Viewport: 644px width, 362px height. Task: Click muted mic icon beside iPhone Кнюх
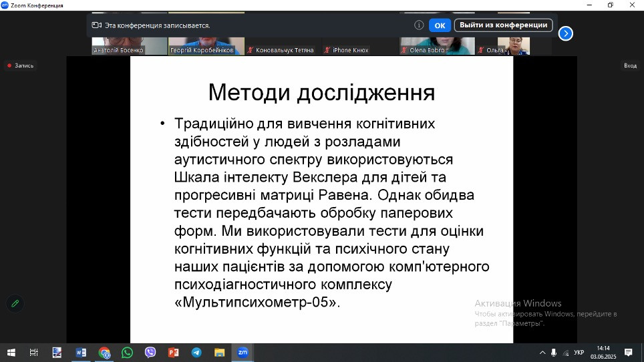click(x=327, y=50)
